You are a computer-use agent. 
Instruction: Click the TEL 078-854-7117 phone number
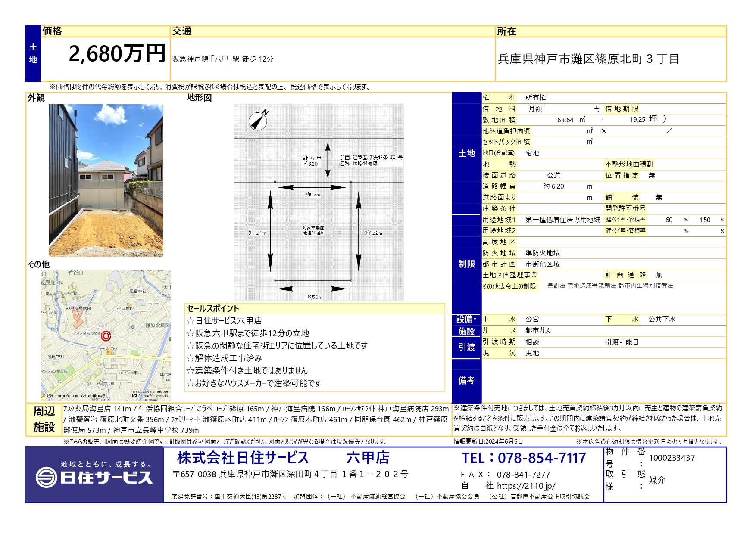pyautogui.click(x=524, y=458)
